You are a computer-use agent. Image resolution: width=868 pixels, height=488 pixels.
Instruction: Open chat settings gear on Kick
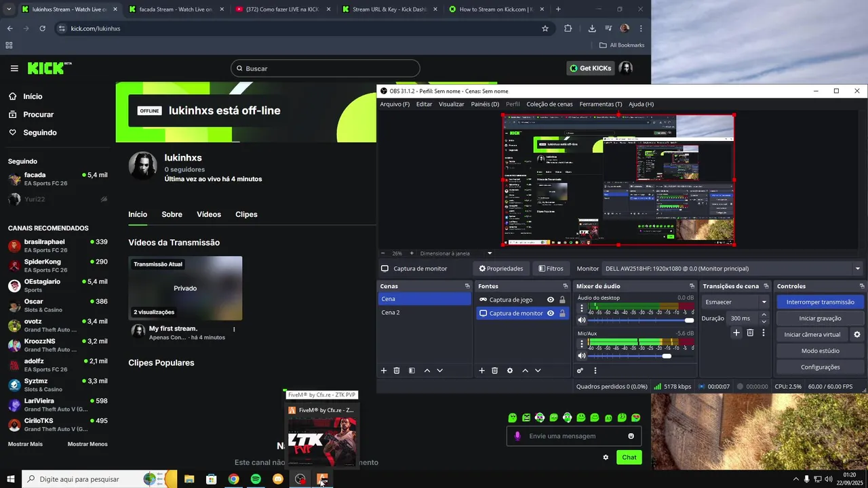pyautogui.click(x=606, y=457)
